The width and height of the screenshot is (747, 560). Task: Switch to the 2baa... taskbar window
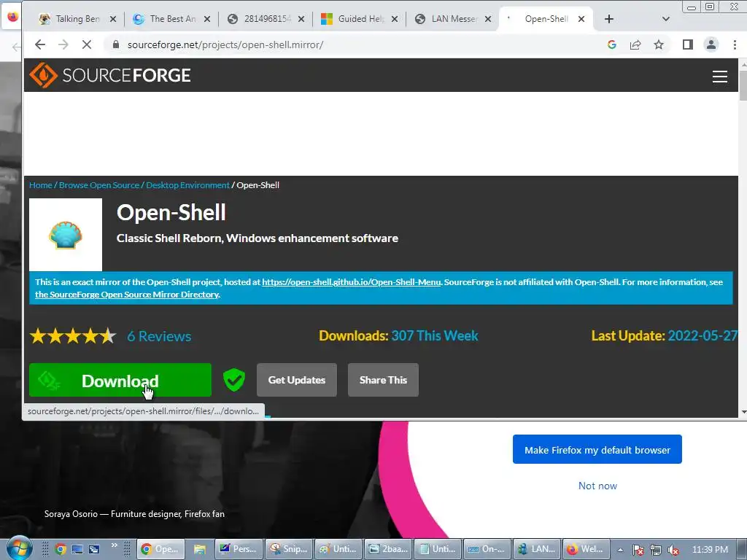tap(389, 550)
